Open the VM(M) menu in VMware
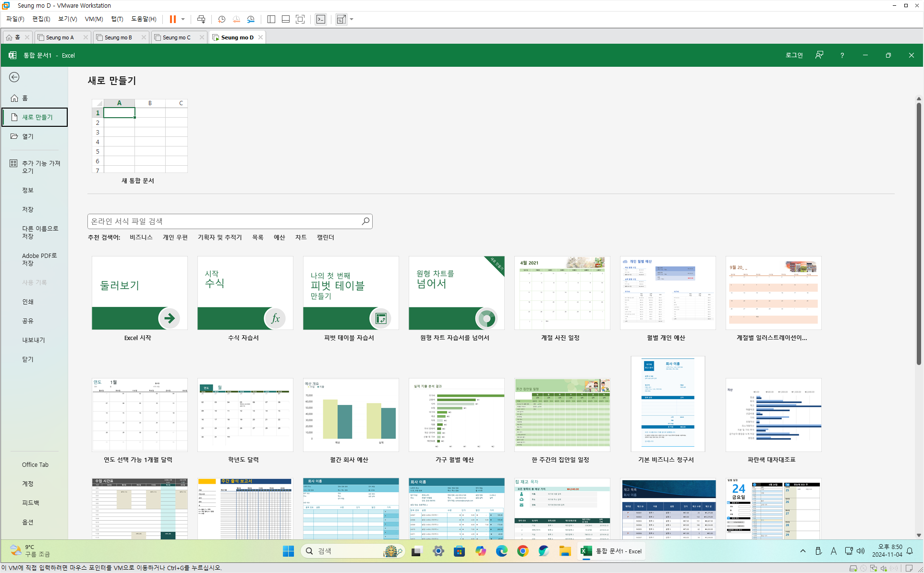 (94, 19)
